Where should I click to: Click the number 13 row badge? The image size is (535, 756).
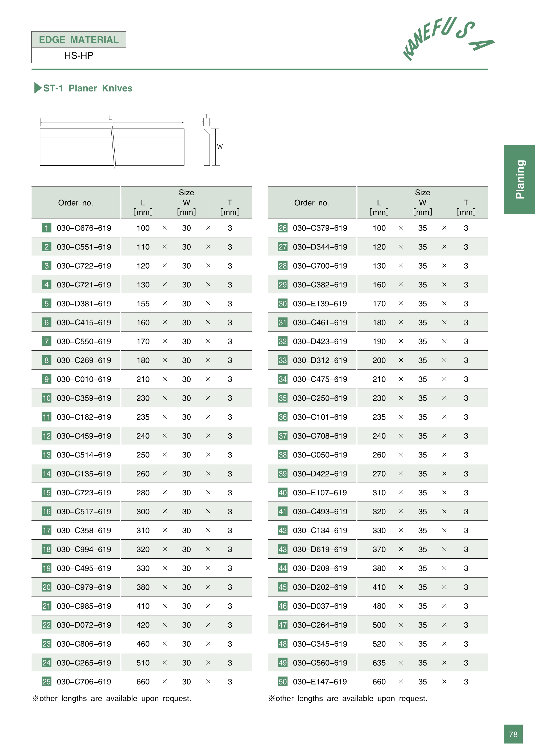point(46,455)
